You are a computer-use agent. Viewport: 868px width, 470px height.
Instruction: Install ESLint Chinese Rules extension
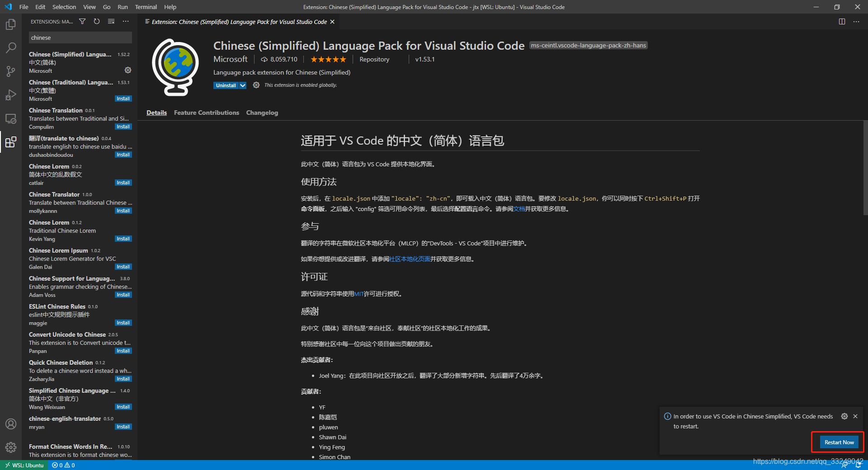tap(123, 323)
